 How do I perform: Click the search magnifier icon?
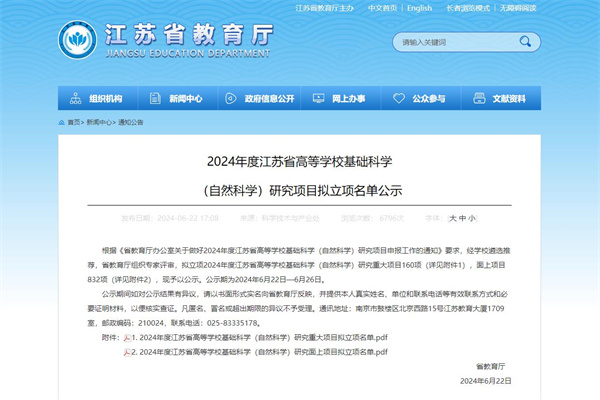click(x=521, y=43)
